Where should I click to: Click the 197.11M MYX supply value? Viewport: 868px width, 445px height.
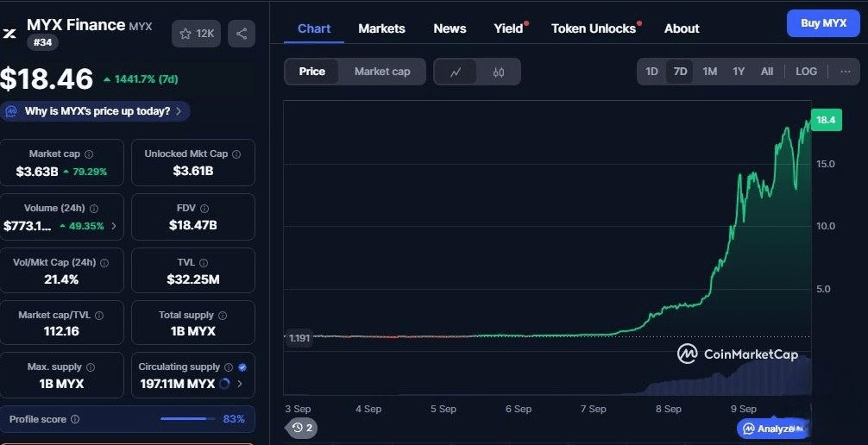(177, 384)
